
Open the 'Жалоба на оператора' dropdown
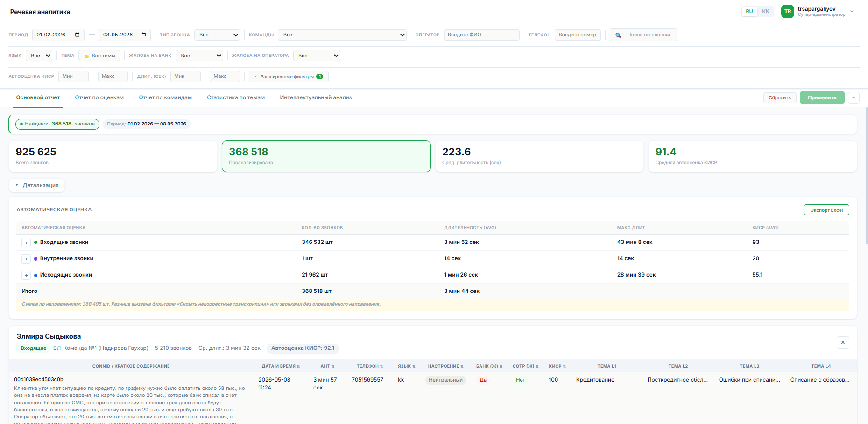(317, 56)
